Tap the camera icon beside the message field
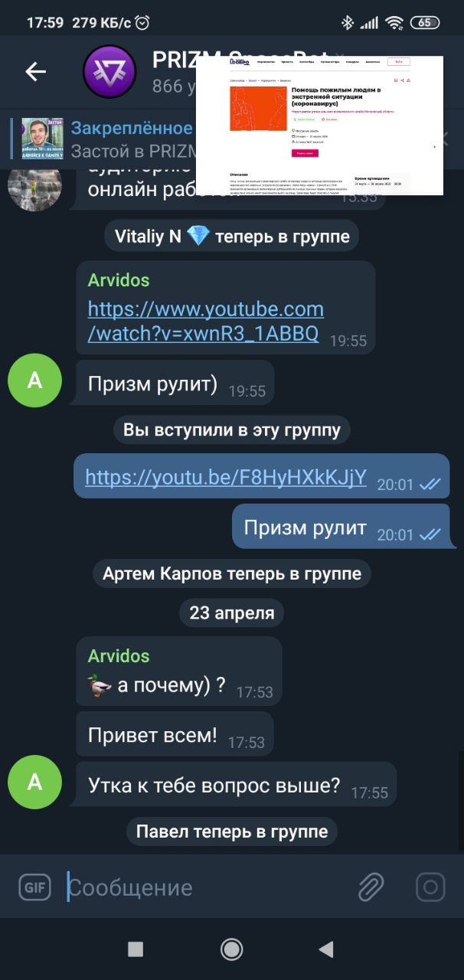The image size is (464, 980). click(430, 887)
